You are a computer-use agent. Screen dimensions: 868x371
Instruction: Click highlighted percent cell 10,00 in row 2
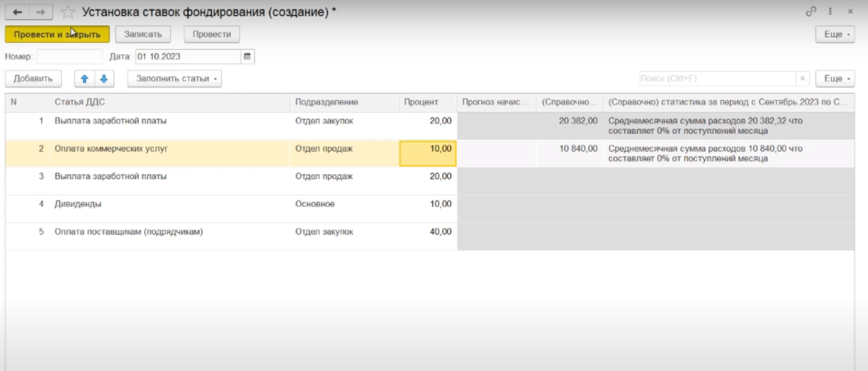click(428, 153)
